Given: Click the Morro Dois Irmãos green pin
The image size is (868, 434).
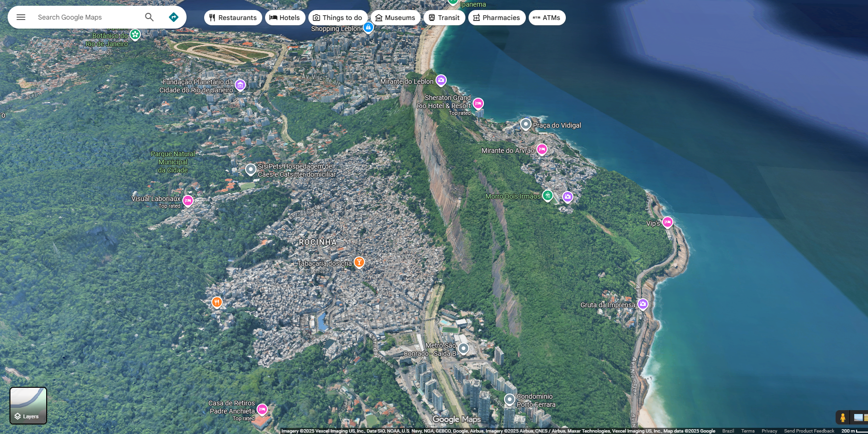Looking at the screenshot, I should coord(548,195).
